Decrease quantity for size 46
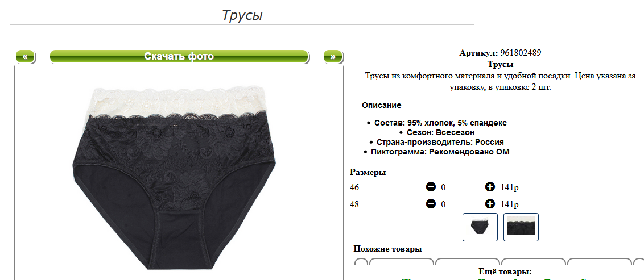Image resolution: width=644 pixels, height=280 pixels. (431, 187)
